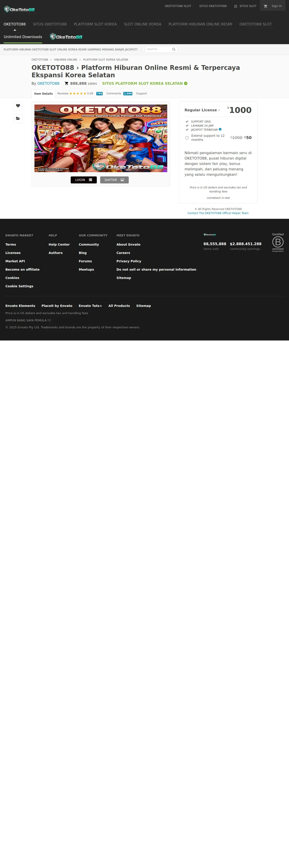Click the five-star rating icons
289x868 pixels.
point(78,94)
